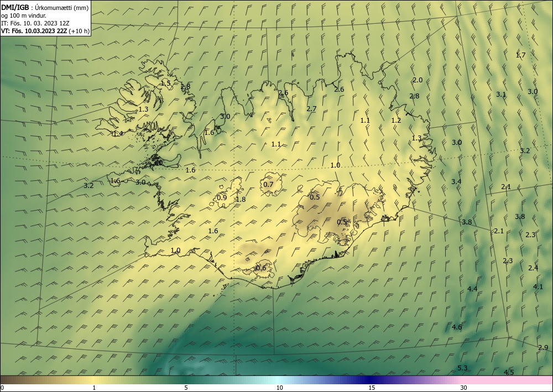
Task: Click the 0.6 value on Mýrdalsjökull glacier
Action: coord(262,268)
